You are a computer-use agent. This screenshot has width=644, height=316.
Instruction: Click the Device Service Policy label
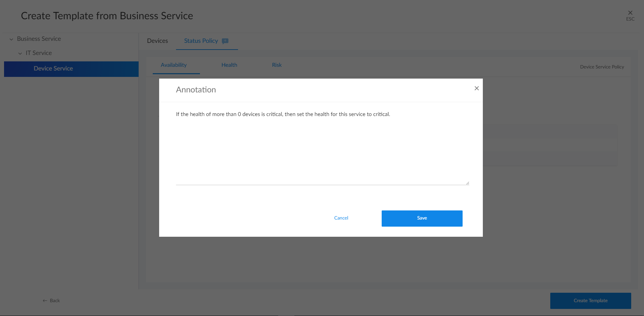(x=602, y=67)
